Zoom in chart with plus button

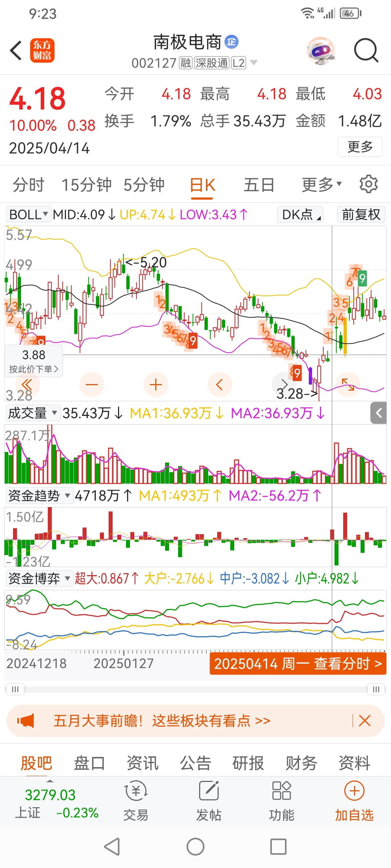coord(156,384)
